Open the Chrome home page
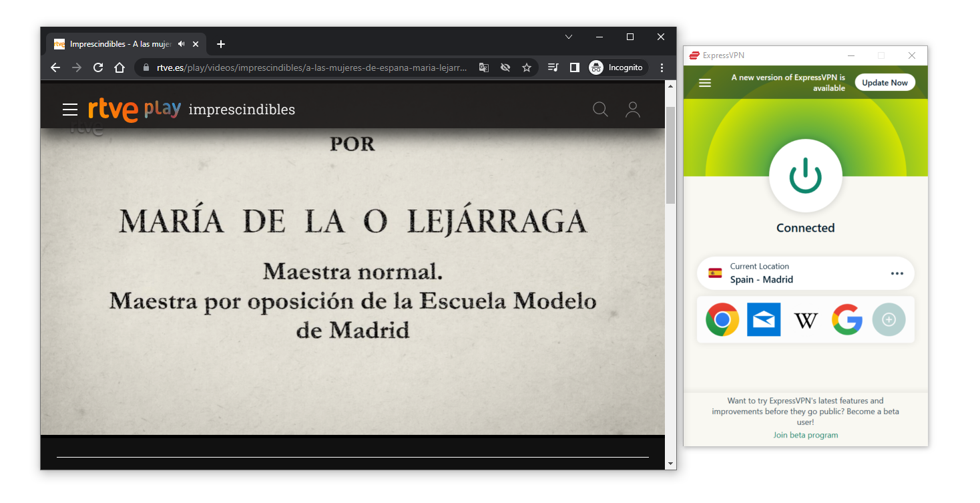The width and height of the screenshot is (980, 503). tap(119, 67)
